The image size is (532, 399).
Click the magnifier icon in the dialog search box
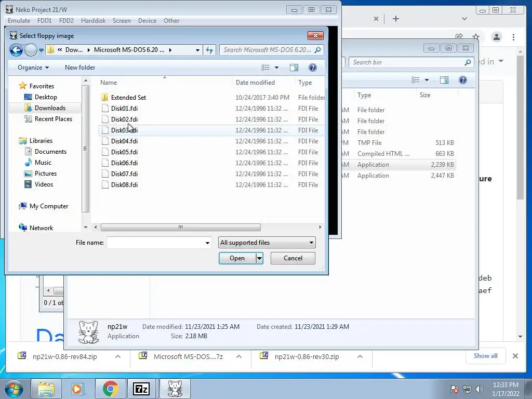318,50
